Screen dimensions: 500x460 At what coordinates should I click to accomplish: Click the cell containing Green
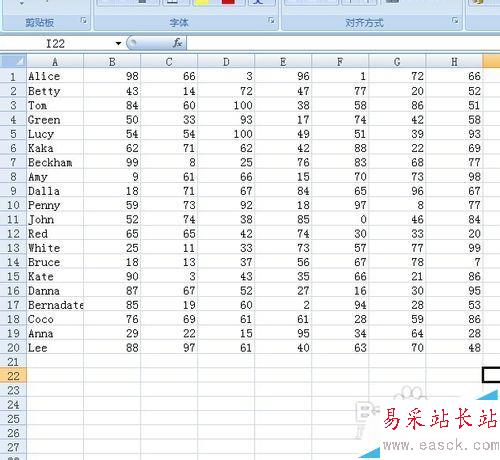55,119
